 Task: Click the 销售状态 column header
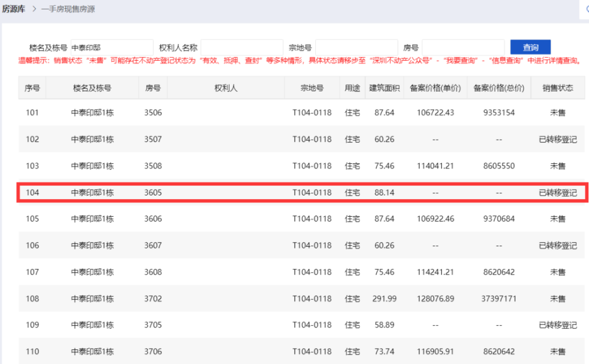[x=558, y=88]
